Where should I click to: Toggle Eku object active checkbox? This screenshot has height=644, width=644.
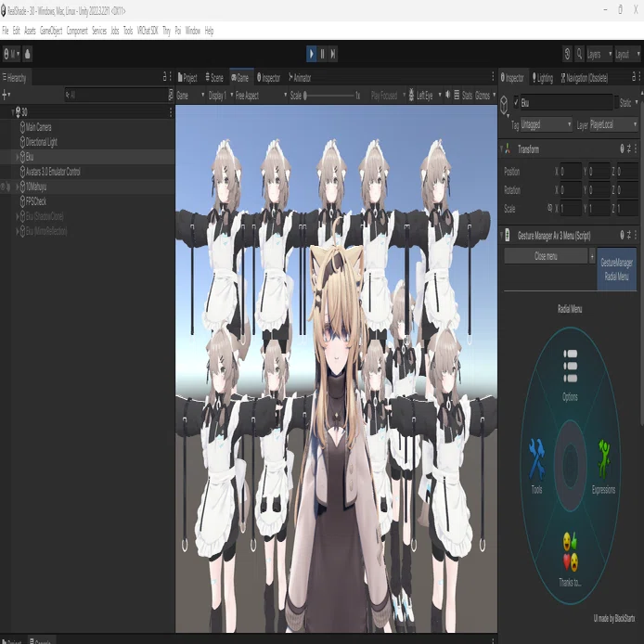click(x=516, y=103)
